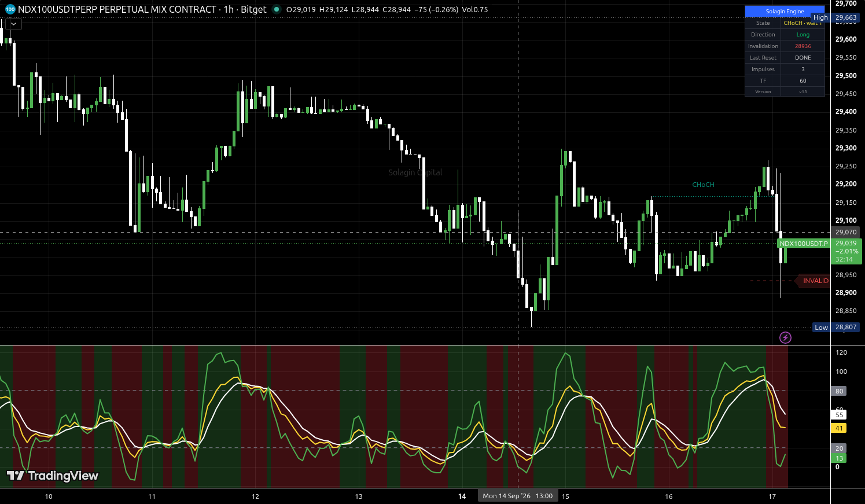Click the date 12 on the time axis
This screenshot has height=504, width=865.
255,496
